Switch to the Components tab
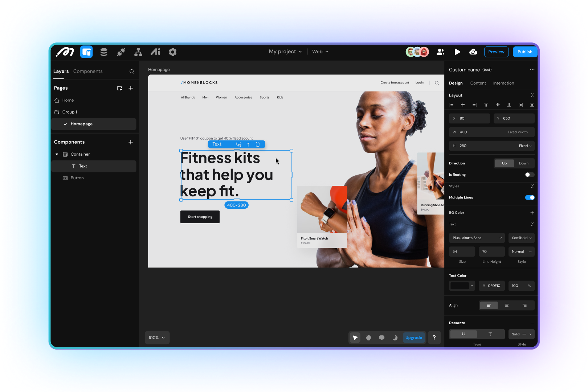588x392 pixels. tap(88, 72)
